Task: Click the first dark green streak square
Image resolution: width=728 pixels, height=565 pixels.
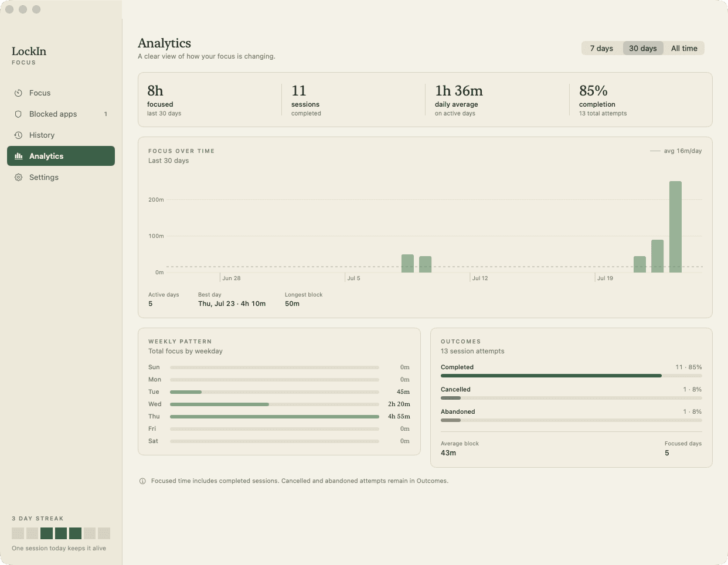Action: click(x=46, y=533)
